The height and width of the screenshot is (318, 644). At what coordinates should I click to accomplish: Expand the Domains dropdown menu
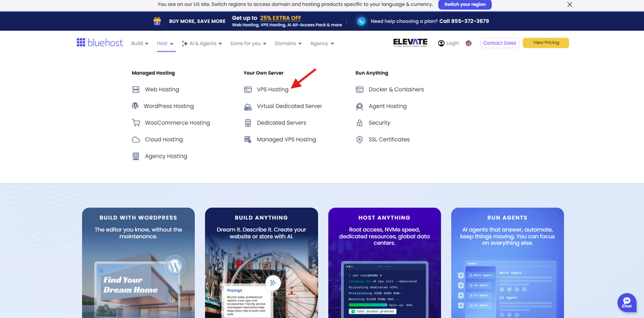288,43
